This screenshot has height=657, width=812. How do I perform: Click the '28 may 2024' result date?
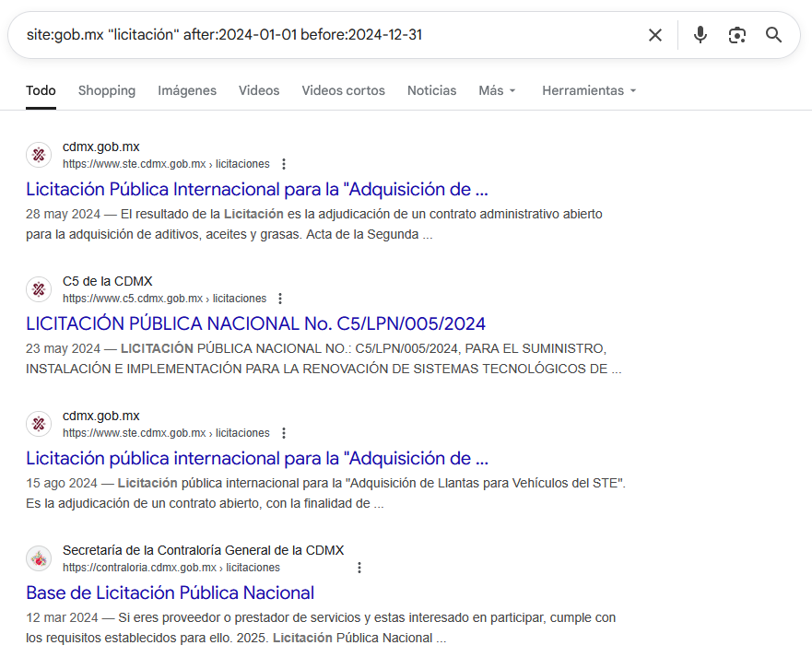point(64,215)
